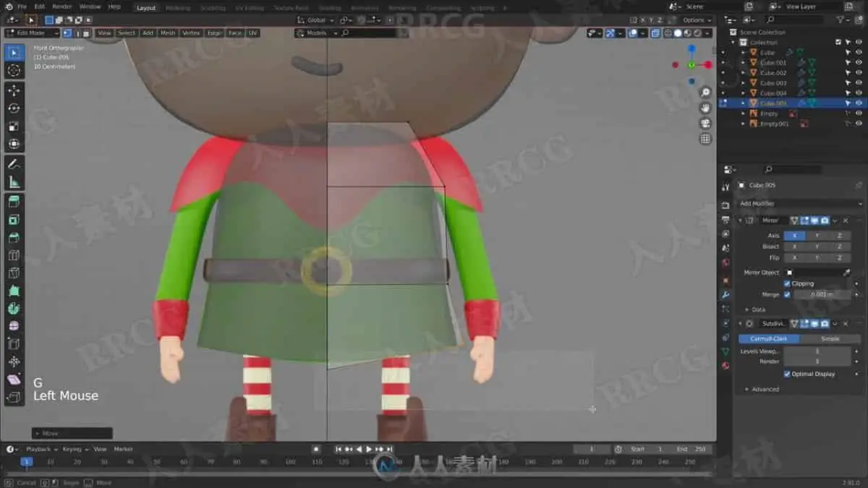Image resolution: width=868 pixels, height=488 pixels.
Task: Expand the Advanced section of Subdivision modifier
Action: click(762, 389)
